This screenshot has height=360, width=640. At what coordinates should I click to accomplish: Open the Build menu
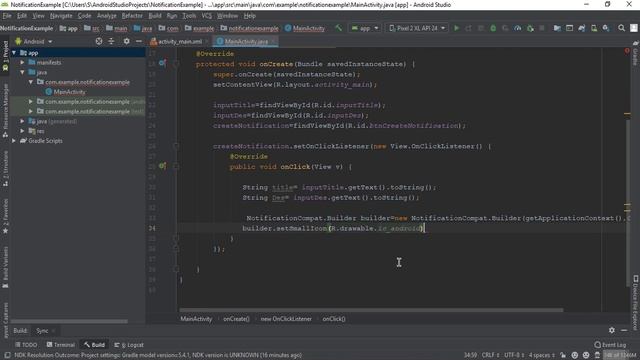click(155, 16)
